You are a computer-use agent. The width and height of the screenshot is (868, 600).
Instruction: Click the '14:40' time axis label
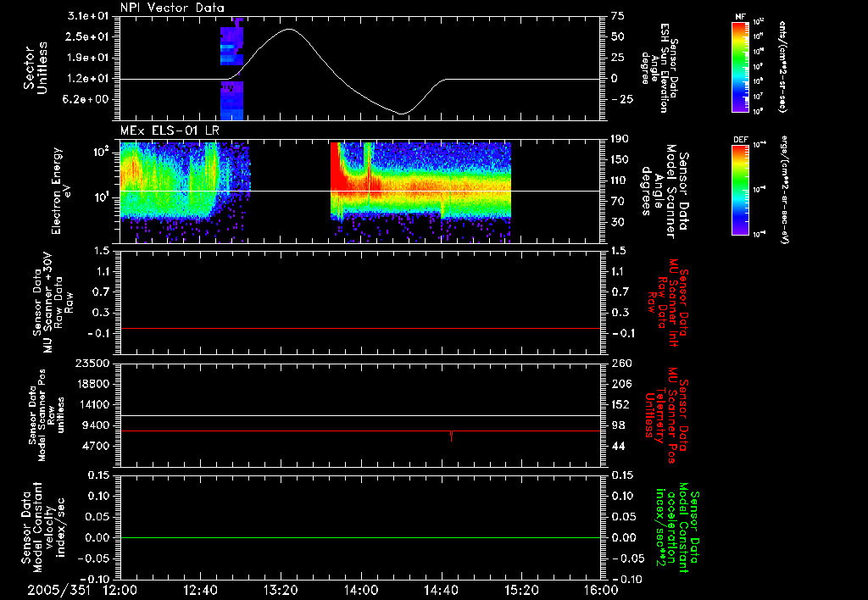pyautogui.click(x=441, y=590)
